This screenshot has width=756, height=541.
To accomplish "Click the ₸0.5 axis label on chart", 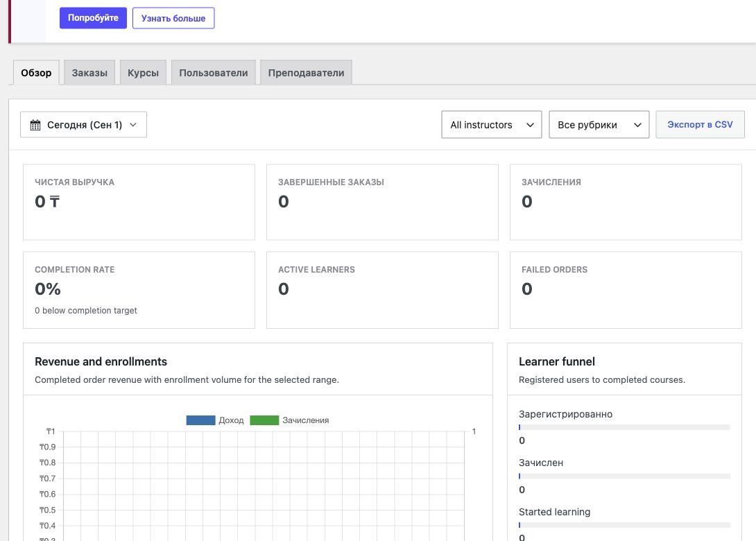I will coord(47,510).
